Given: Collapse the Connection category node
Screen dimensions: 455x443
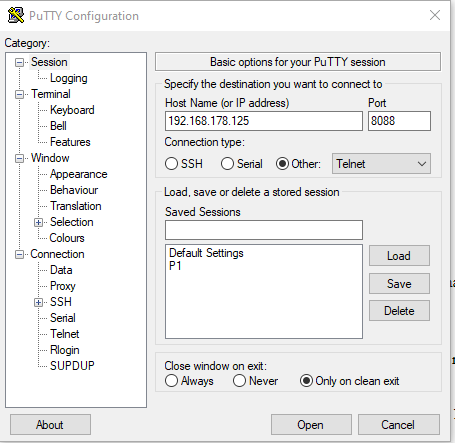Looking at the screenshot, I should [19, 254].
